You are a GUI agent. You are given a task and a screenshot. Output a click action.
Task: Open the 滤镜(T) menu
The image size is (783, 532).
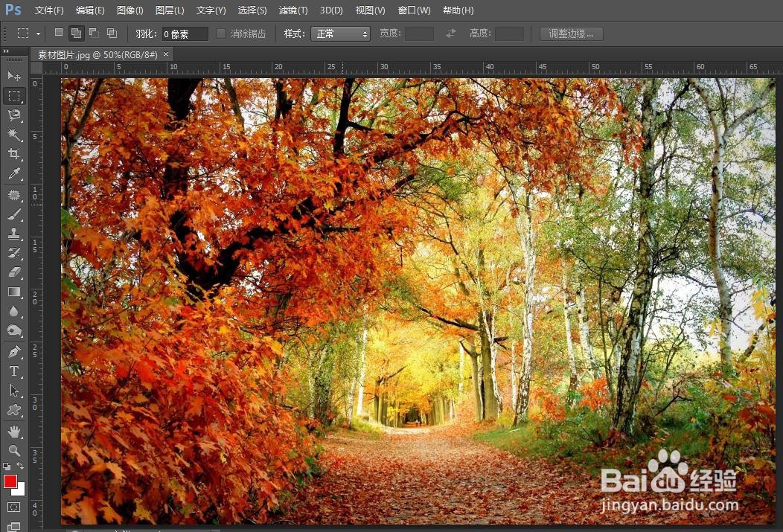(293, 10)
